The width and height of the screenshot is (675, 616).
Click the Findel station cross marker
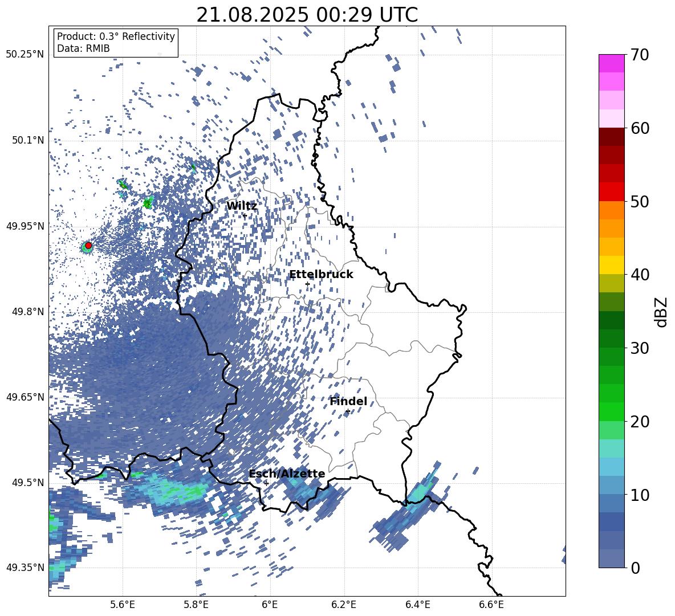coord(348,411)
